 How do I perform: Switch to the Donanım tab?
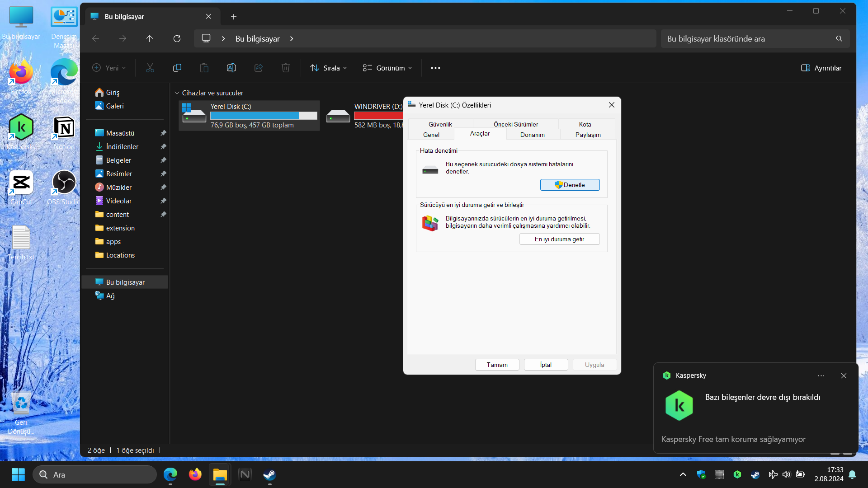pos(532,135)
